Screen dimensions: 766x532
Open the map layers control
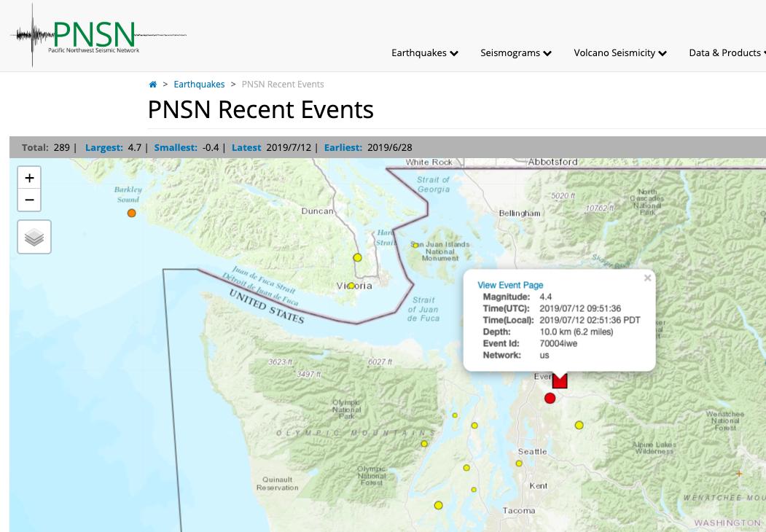pyautogui.click(x=34, y=236)
